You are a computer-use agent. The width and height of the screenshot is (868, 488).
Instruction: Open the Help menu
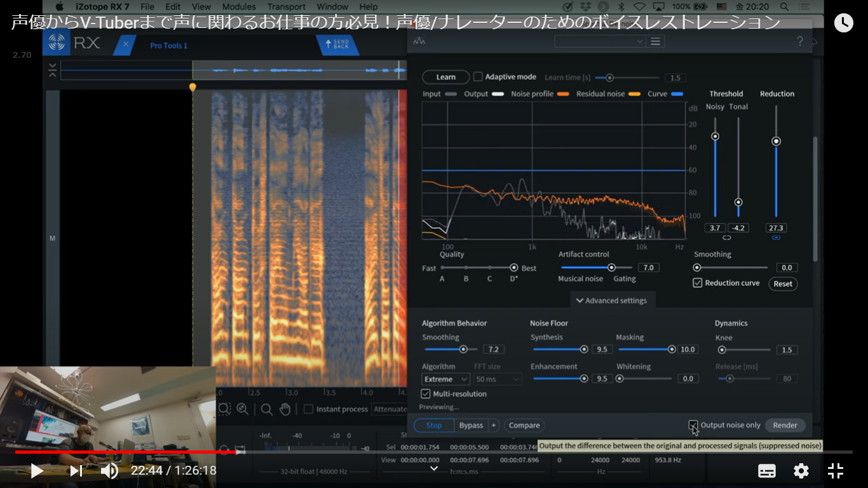click(369, 6)
